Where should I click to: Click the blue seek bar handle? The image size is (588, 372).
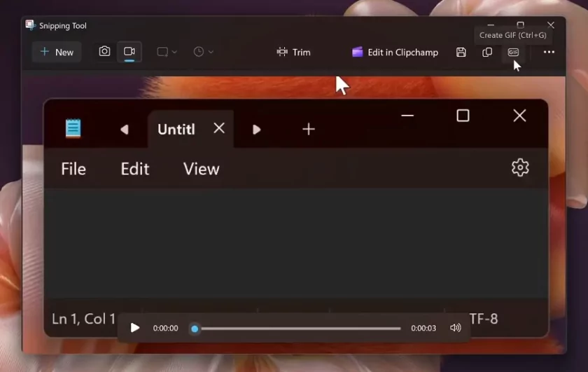click(x=195, y=329)
